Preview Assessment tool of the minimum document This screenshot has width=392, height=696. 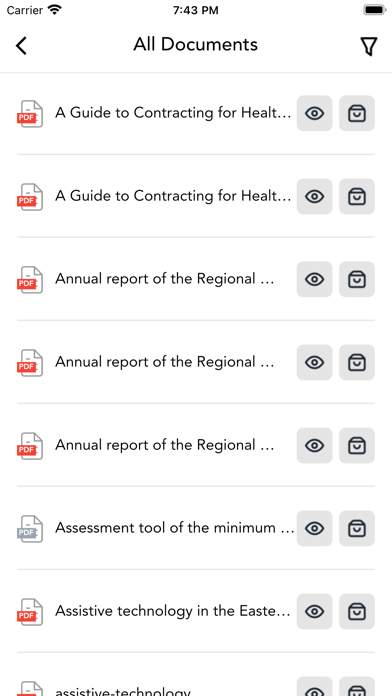click(x=314, y=528)
